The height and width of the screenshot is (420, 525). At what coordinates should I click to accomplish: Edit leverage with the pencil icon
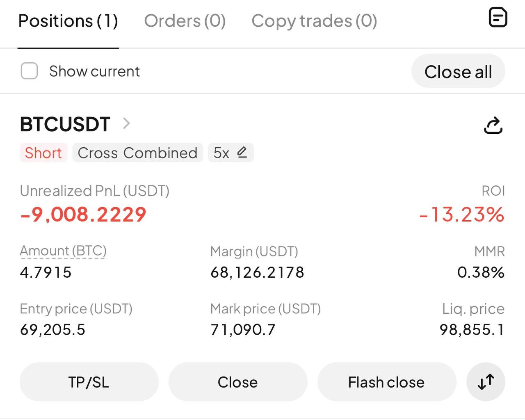(242, 152)
